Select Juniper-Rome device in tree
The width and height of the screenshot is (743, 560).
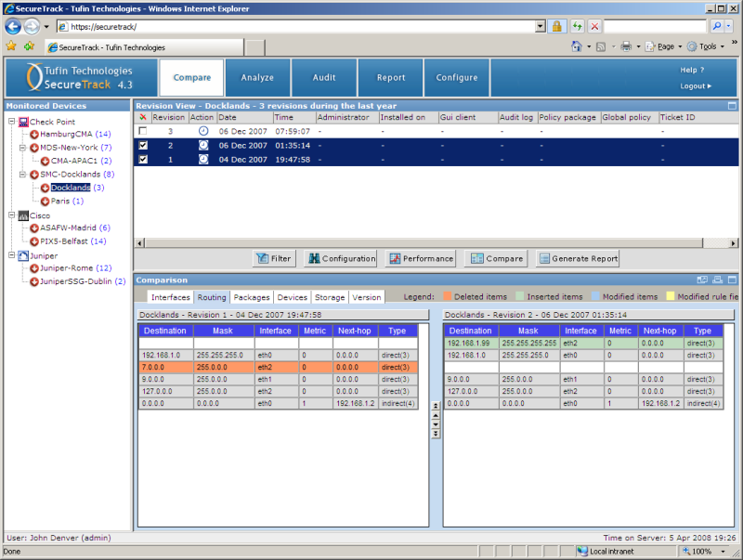[66, 268]
